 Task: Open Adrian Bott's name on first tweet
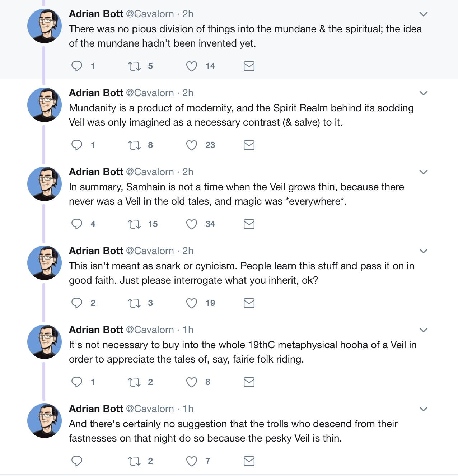[96, 14]
